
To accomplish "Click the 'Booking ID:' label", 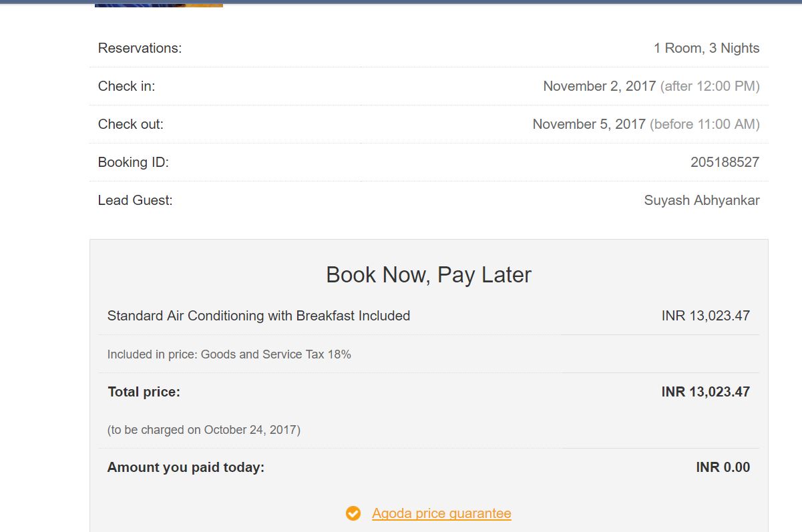I will click(x=133, y=162).
